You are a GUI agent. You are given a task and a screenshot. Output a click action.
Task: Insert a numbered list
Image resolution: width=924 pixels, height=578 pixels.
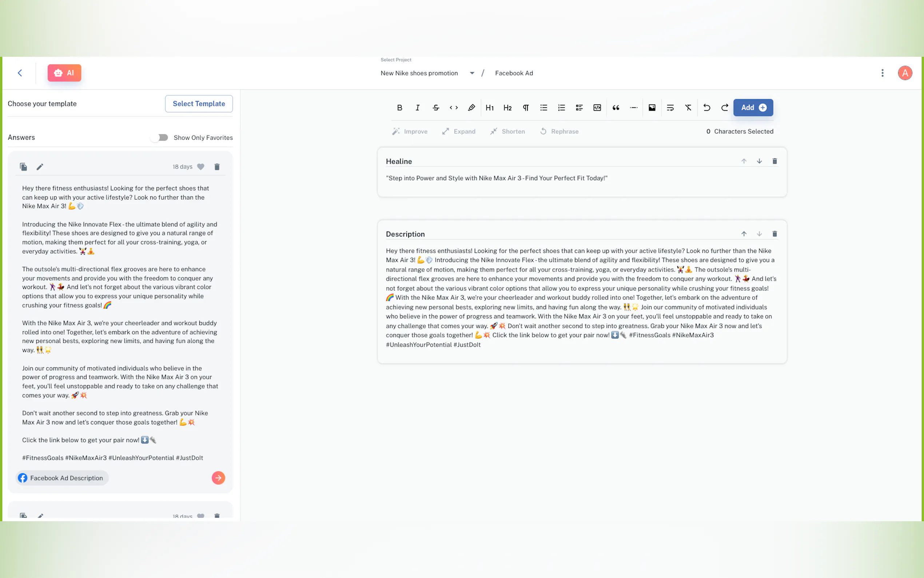click(562, 108)
